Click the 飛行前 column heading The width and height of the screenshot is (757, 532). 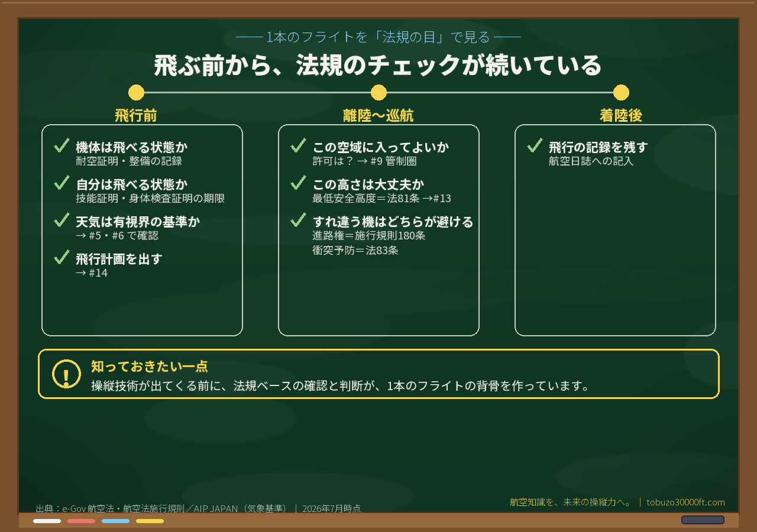coord(136,116)
